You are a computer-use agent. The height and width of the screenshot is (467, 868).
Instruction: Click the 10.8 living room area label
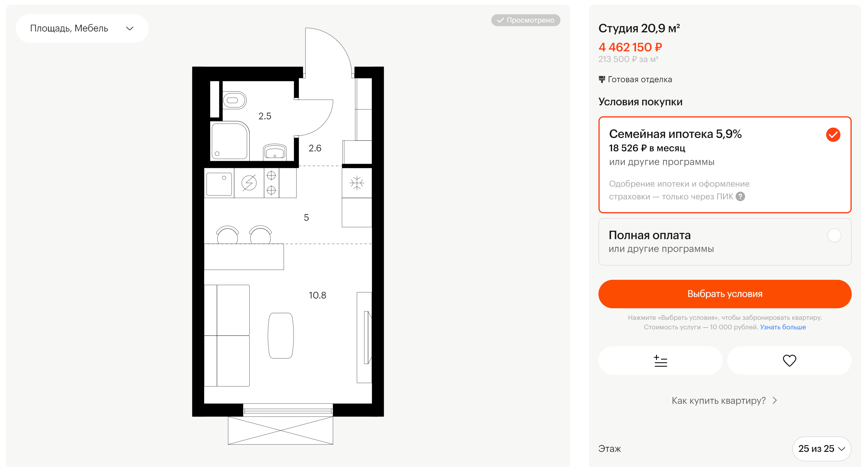click(x=317, y=295)
